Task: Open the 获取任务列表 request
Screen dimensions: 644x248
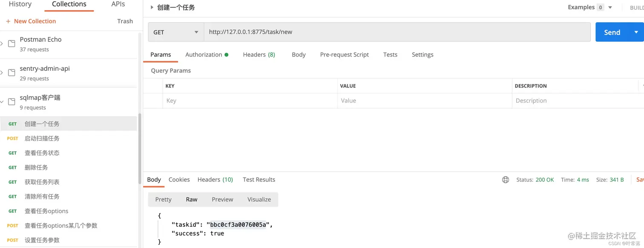Action: 68,182
